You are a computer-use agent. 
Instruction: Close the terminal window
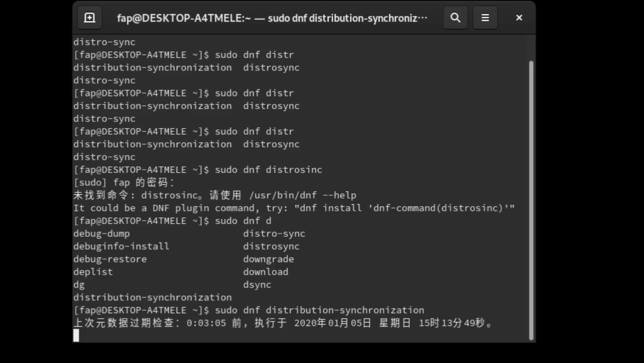[x=518, y=17]
